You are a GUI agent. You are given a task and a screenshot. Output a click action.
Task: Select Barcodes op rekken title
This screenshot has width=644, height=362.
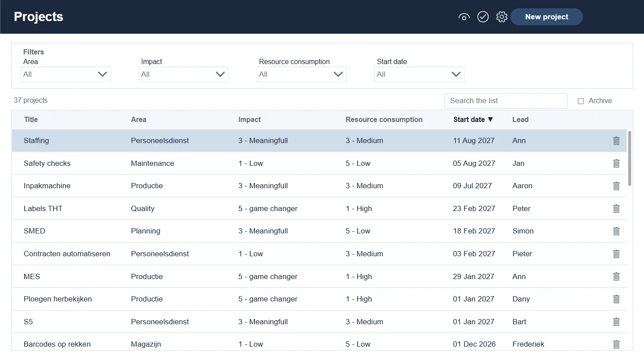57,344
